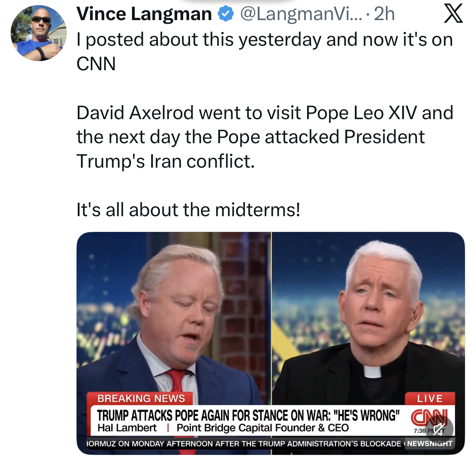The width and height of the screenshot is (476, 458).
Task: Open the Vince Langman display name
Action: [144, 14]
